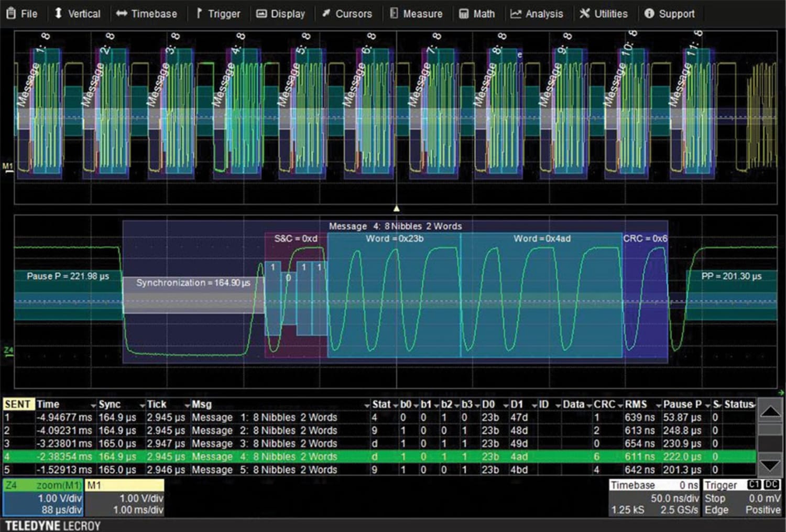Click the Display icon in the menu bar
Screen dimensions: 786x532
[x=262, y=14]
